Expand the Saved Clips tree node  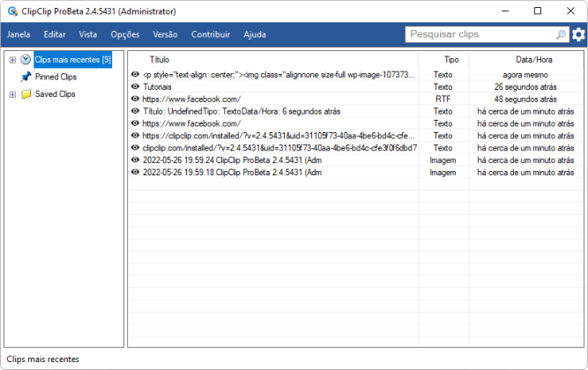coord(12,94)
